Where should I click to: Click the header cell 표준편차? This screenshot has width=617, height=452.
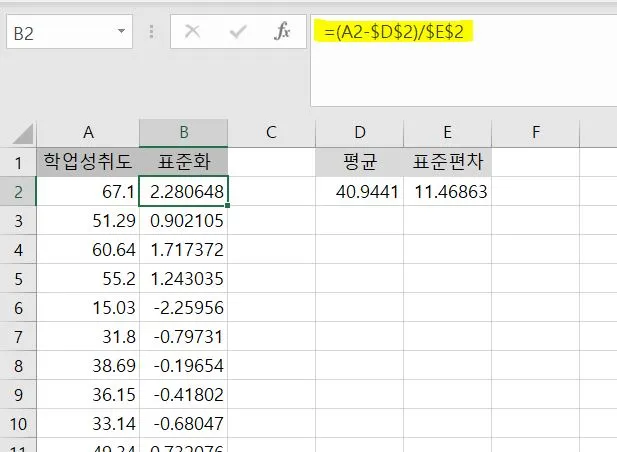[447, 162]
